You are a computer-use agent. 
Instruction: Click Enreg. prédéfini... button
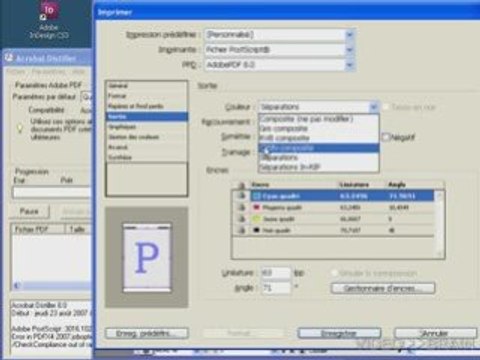click(x=147, y=333)
